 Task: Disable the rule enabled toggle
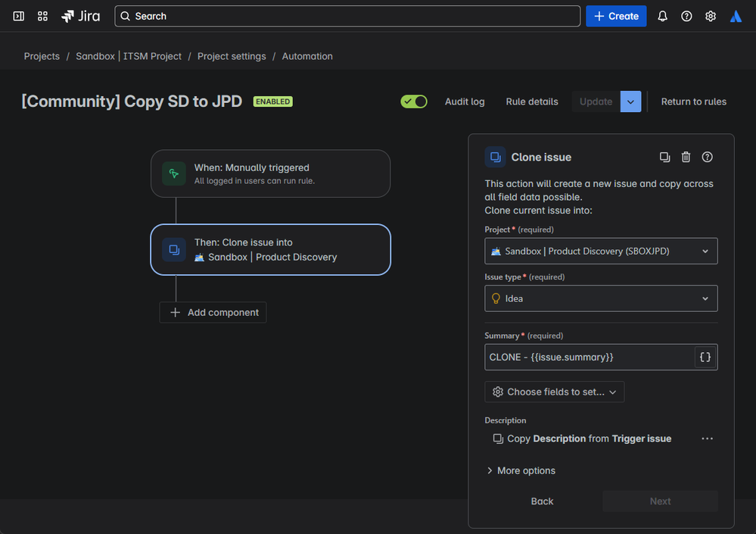414,101
